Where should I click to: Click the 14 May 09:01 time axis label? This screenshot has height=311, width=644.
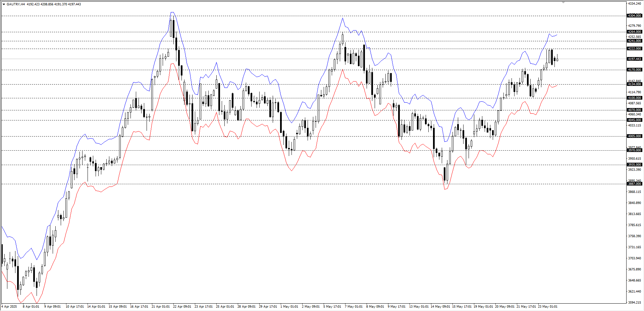pyautogui.click(x=440, y=307)
